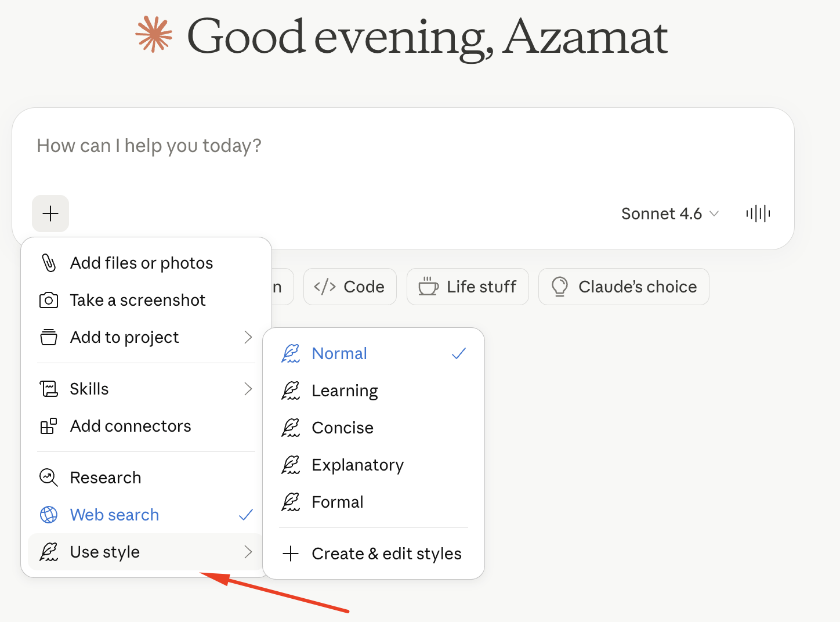Start voice mode with the waveform icon

(x=758, y=214)
